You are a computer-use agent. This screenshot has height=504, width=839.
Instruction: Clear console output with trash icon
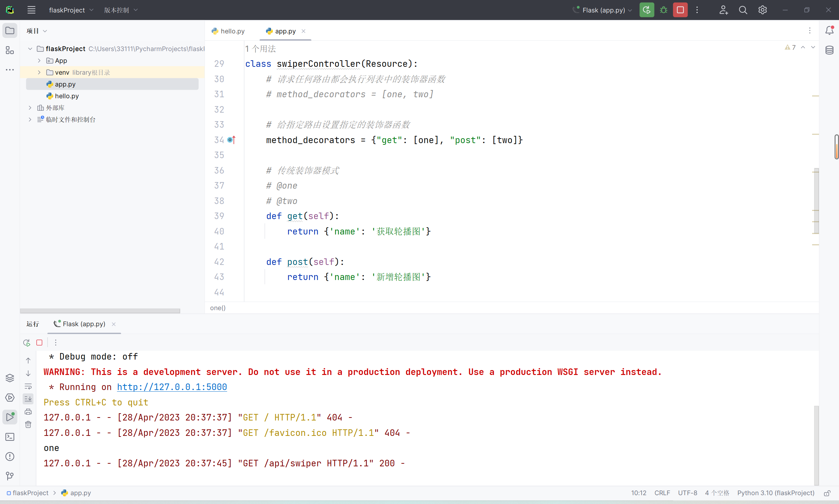click(x=28, y=424)
